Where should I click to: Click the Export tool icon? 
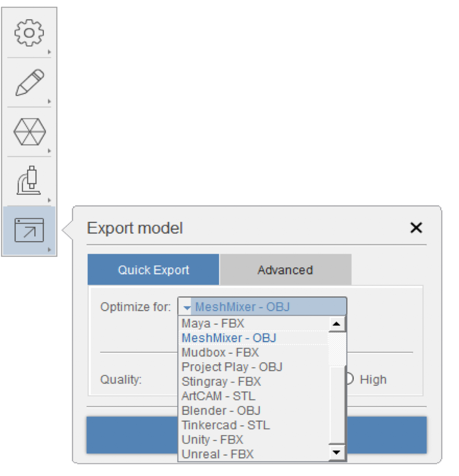pyautogui.click(x=30, y=230)
